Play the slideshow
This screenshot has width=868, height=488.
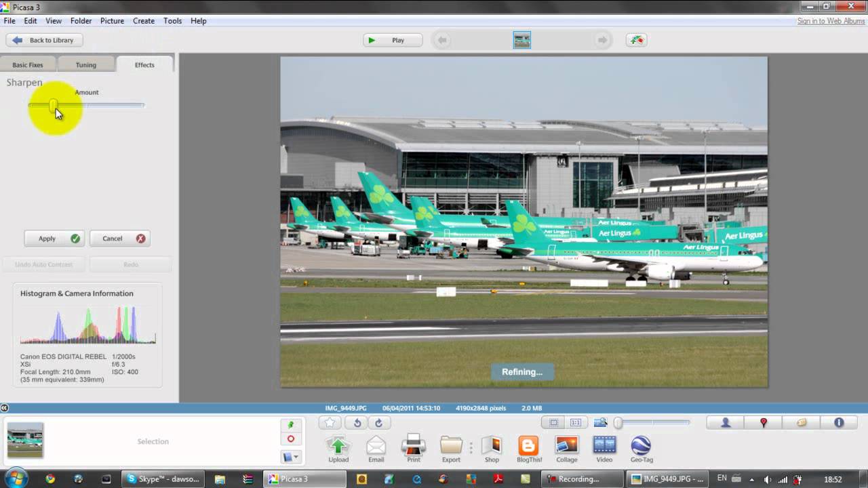(x=393, y=40)
